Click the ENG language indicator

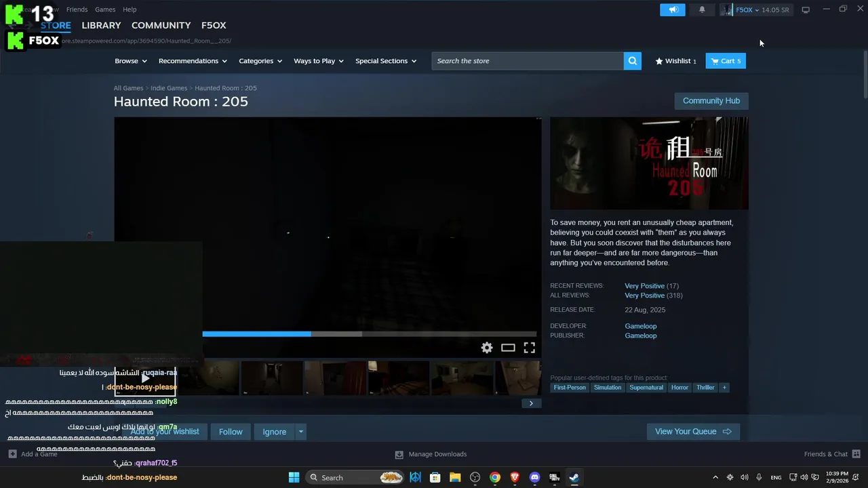point(776,477)
